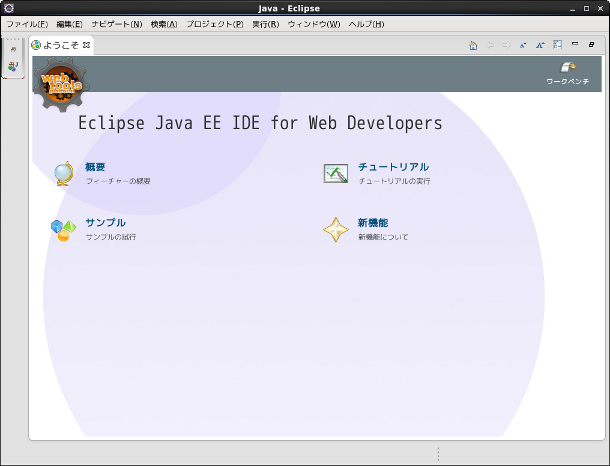The image size is (610, 466).
Task: Open the プロジェクト(P) menu
Action: pyautogui.click(x=215, y=24)
